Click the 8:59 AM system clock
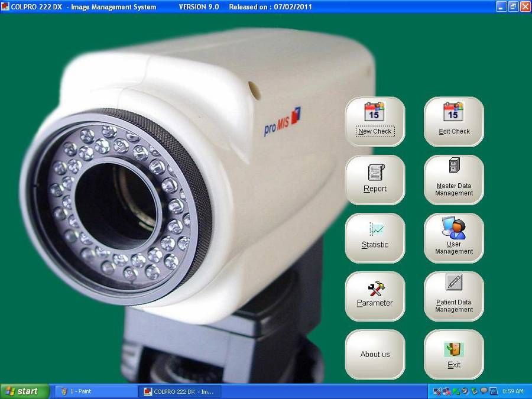The width and height of the screenshot is (532, 399). (x=512, y=391)
